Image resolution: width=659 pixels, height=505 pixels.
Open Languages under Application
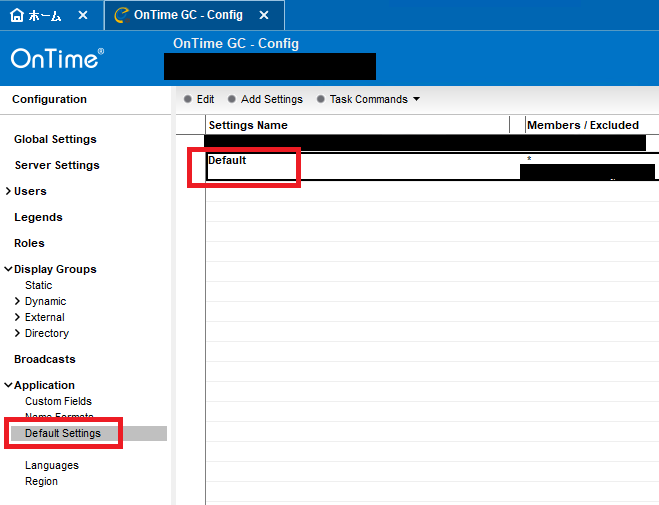(x=52, y=465)
